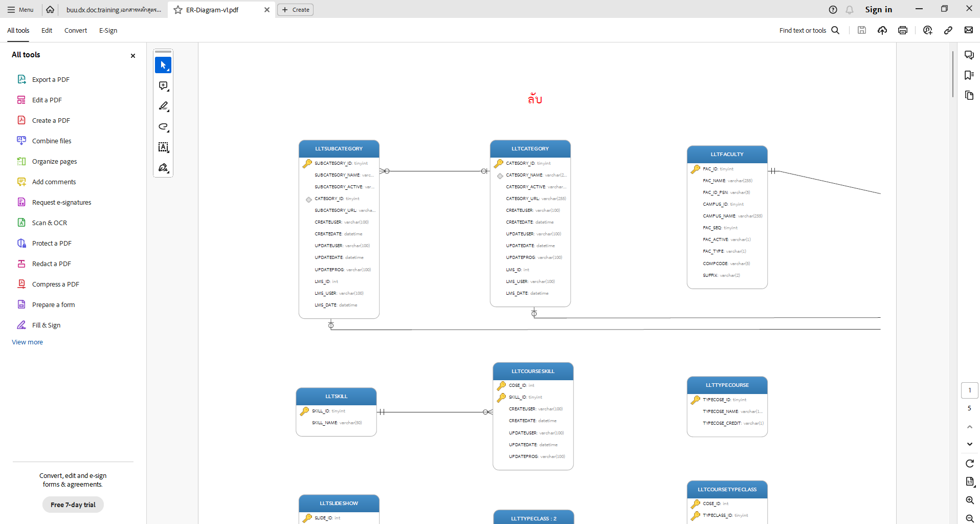
Task: Switch to the Convert menu
Action: (x=76, y=30)
